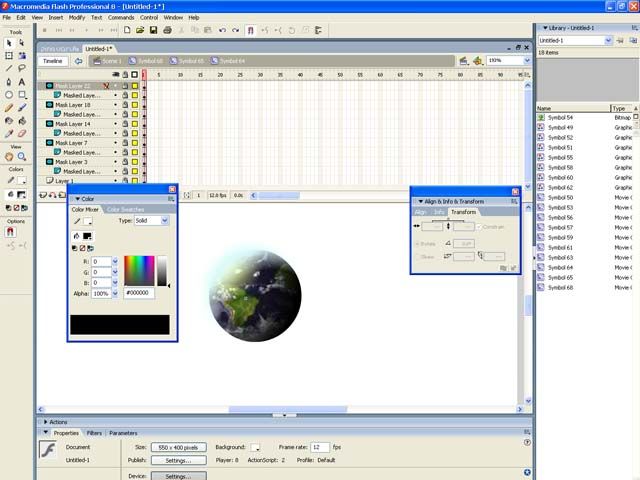Click the Undo toolbar icon
This screenshot has height=480, width=640.
222,30
